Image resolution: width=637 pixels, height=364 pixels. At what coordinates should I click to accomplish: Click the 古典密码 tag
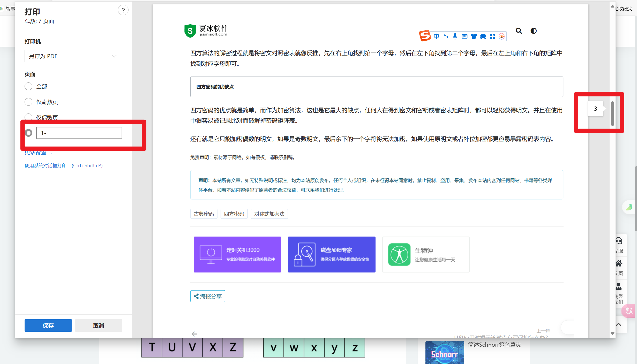click(204, 214)
